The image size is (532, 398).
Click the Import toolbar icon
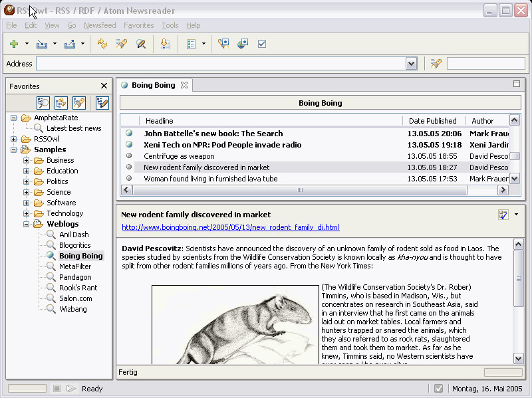[42, 44]
